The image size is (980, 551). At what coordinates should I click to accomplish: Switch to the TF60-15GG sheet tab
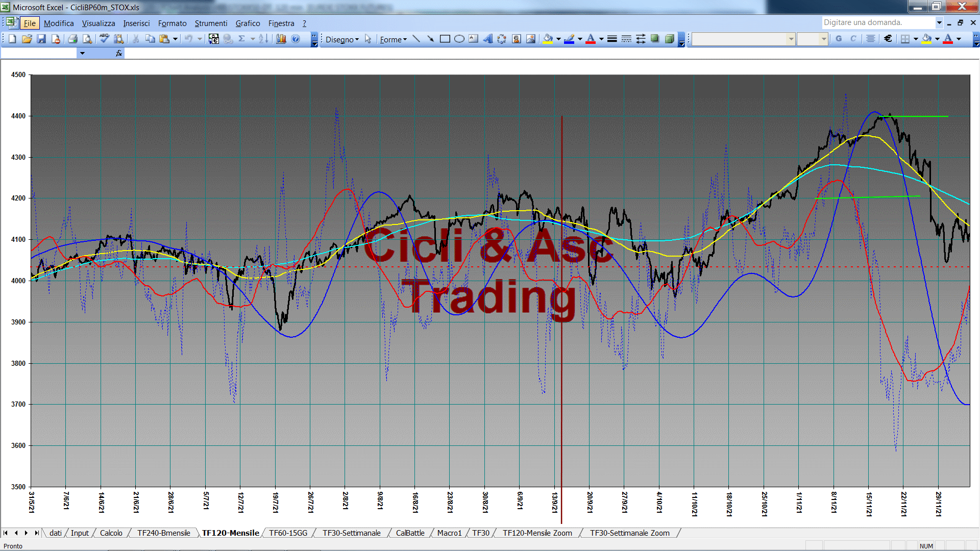click(288, 533)
